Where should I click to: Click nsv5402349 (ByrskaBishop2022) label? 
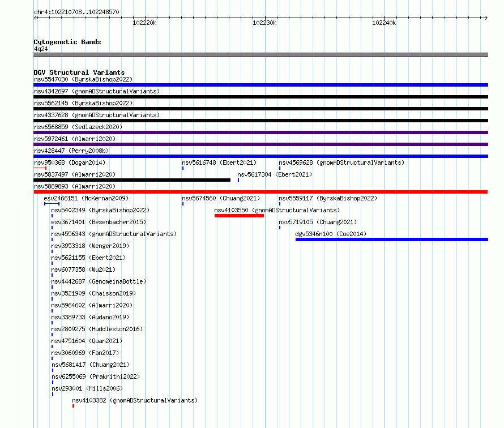coord(100,210)
